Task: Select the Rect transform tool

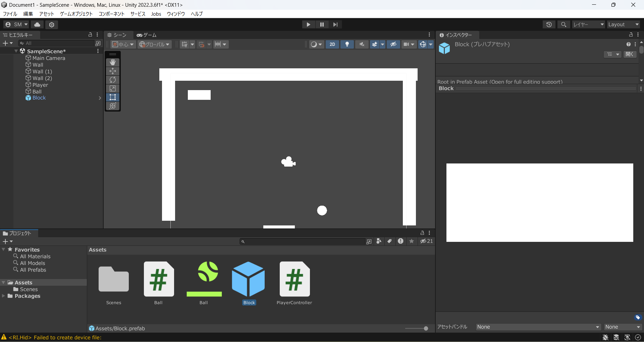Action: [x=113, y=97]
